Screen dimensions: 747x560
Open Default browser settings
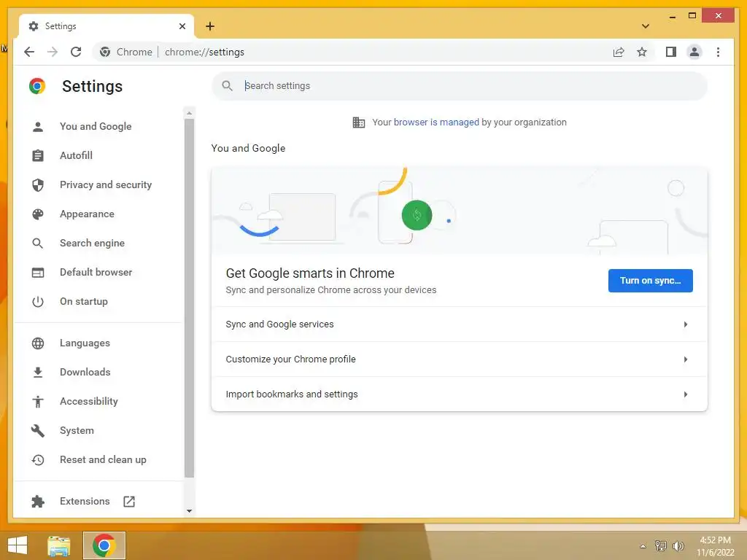pos(96,273)
